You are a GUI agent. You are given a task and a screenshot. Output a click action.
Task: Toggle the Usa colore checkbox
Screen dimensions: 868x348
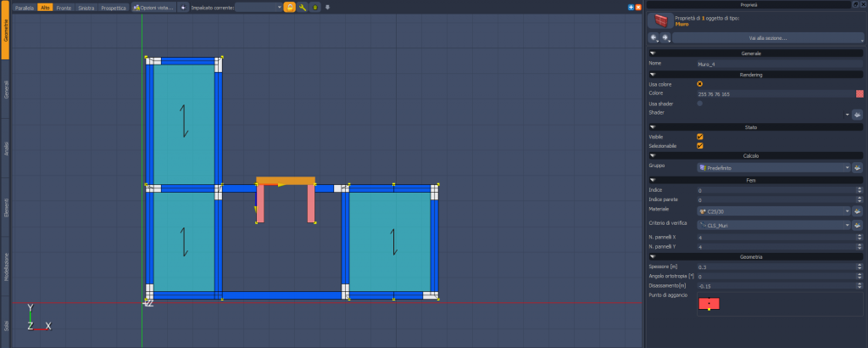[x=699, y=84]
